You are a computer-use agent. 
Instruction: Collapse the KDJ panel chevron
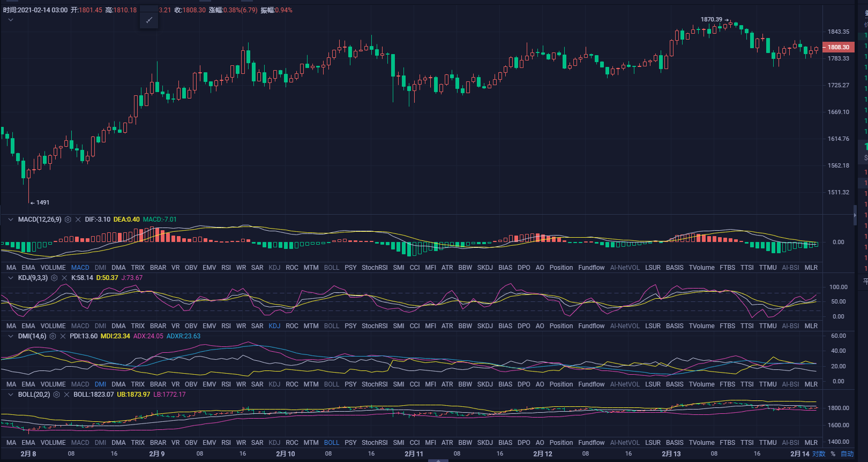click(11, 278)
